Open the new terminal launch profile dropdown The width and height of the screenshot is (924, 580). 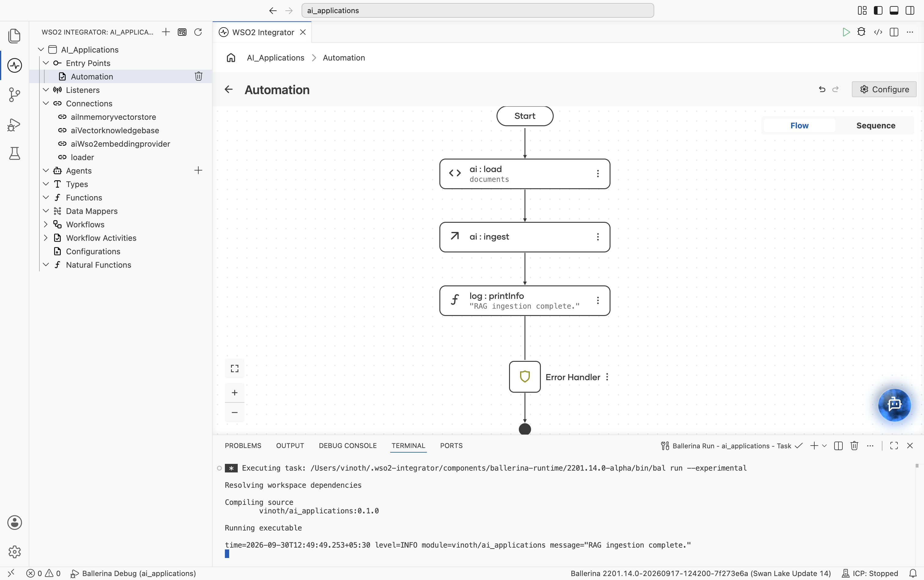pyautogui.click(x=824, y=446)
